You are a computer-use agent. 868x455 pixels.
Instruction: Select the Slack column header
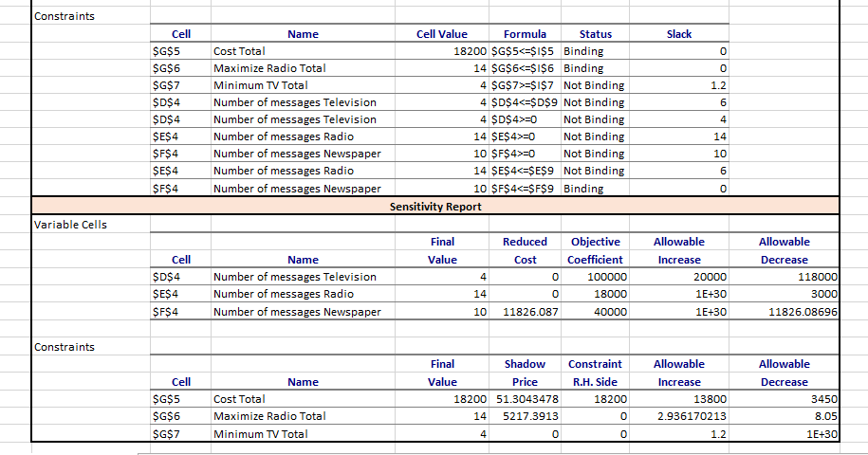click(679, 34)
